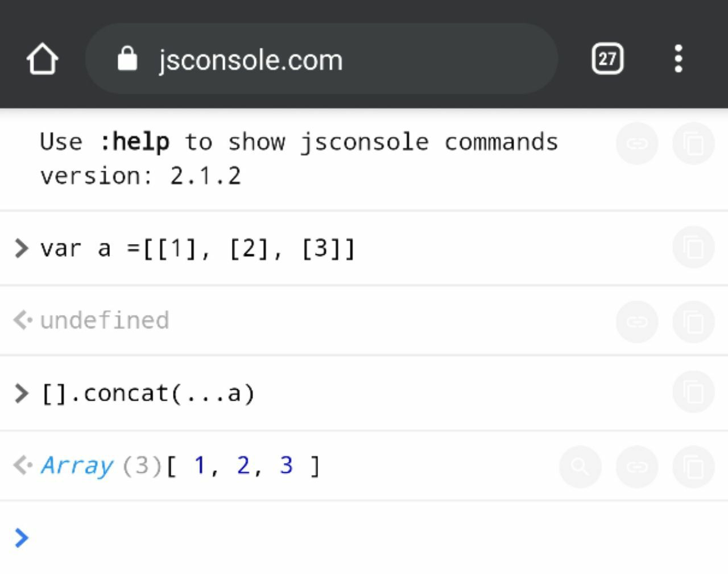728x574 pixels.
Task: Click the link icon beside the help message
Action: pos(637,143)
